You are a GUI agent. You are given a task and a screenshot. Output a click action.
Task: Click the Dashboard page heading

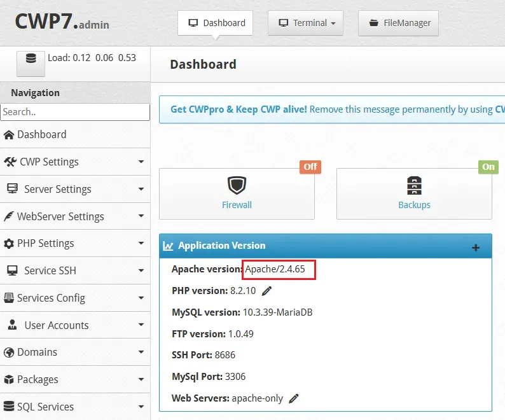204,64
